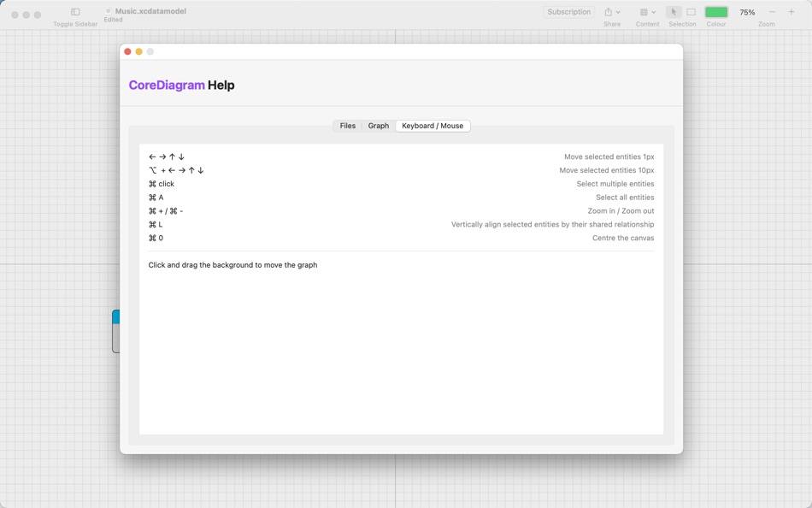This screenshot has width=812, height=508.
Task: Click the Subscription button
Action: (x=568, y=12)
